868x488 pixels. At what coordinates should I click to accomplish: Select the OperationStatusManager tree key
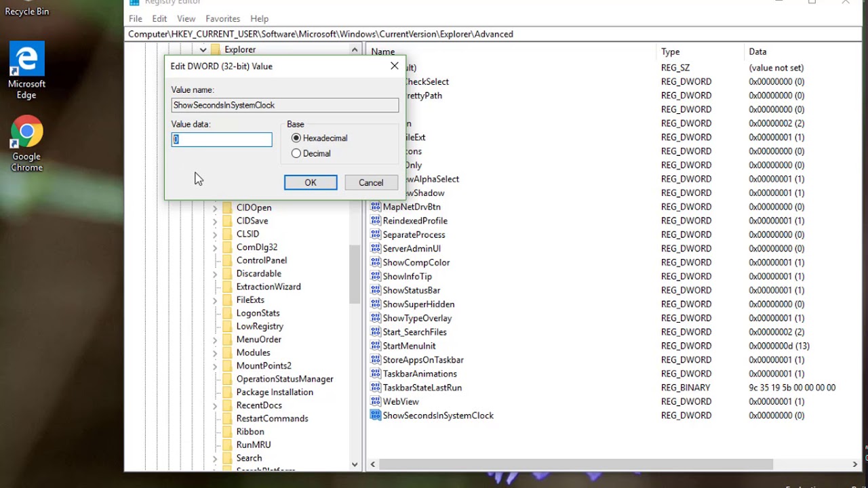285,379
